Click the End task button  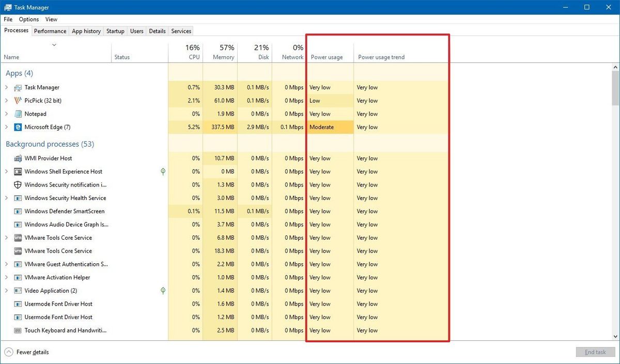pos(595,352)
